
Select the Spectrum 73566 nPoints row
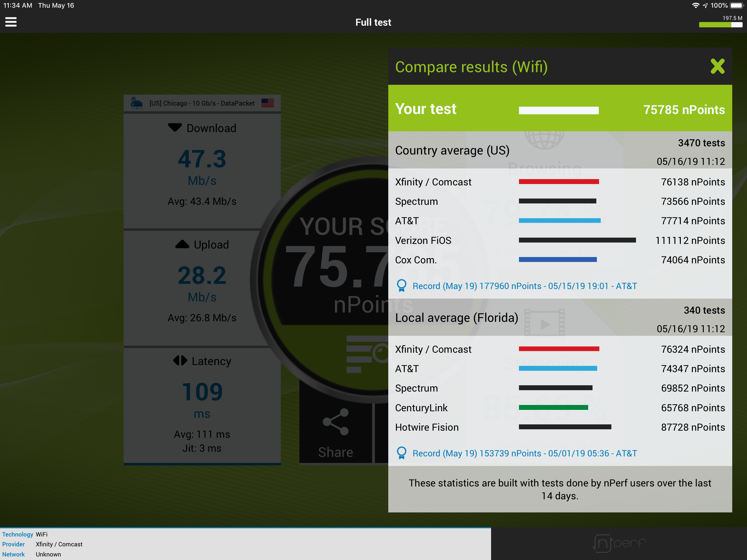coord(560,201)
